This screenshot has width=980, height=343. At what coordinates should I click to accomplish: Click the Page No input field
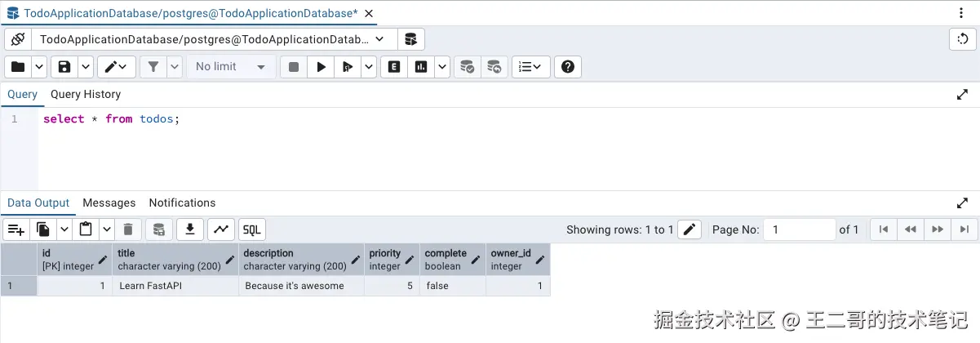click(800, 229)
